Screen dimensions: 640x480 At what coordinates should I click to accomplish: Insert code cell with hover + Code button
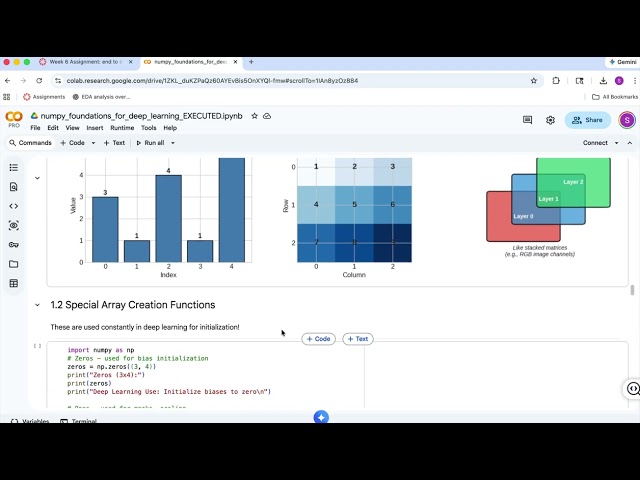[318, 339]
